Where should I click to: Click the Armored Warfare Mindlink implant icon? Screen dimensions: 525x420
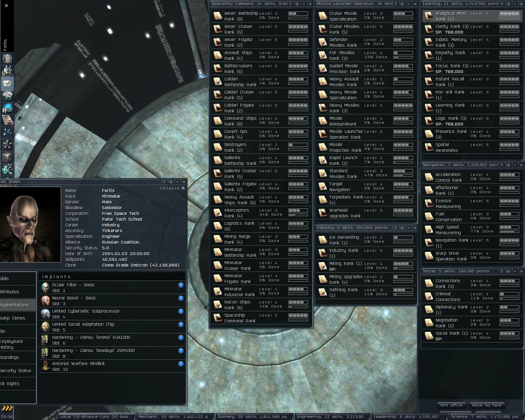pos(45,366)
